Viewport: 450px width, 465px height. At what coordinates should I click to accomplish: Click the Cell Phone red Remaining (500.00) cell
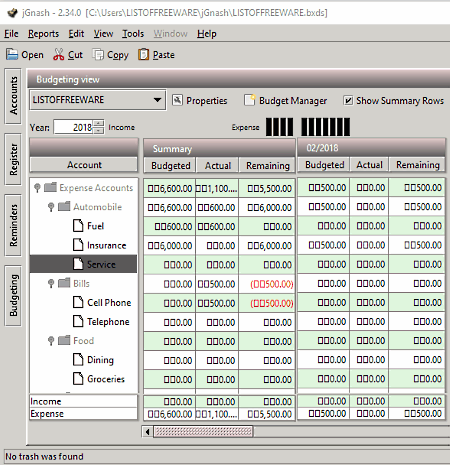(x=267, y=303)
